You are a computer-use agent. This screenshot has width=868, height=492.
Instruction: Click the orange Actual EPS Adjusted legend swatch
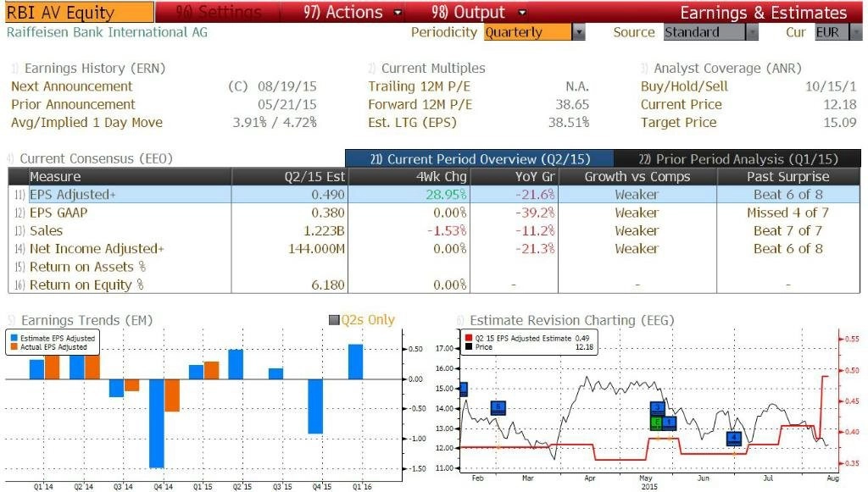coord(14,346)
